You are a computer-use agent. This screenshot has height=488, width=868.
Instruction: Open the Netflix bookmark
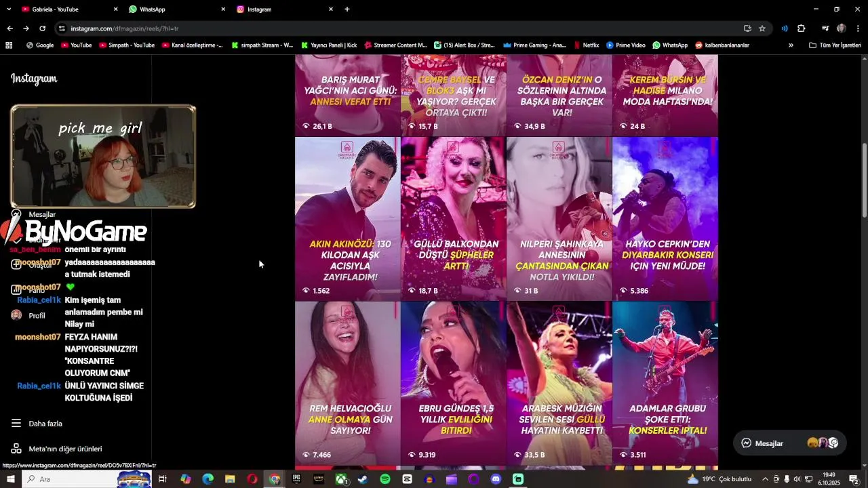[586, 45]
